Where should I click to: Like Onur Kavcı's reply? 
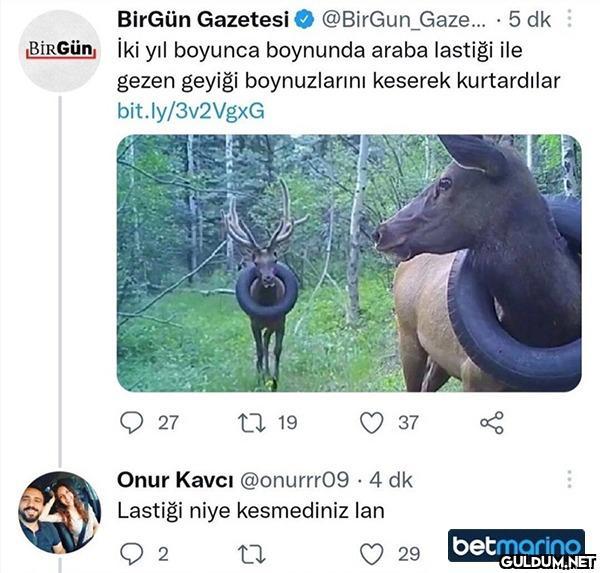pos(372,554)
